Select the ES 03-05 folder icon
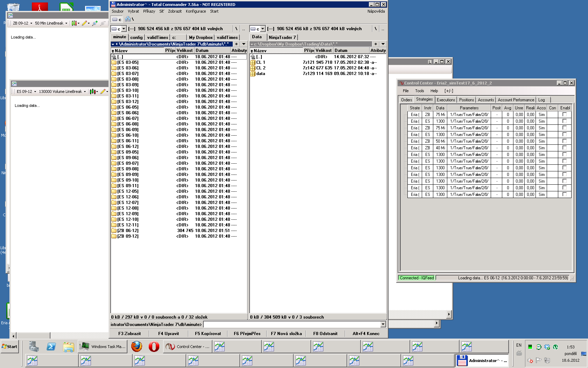588x368 pixels. coord(114,62)
